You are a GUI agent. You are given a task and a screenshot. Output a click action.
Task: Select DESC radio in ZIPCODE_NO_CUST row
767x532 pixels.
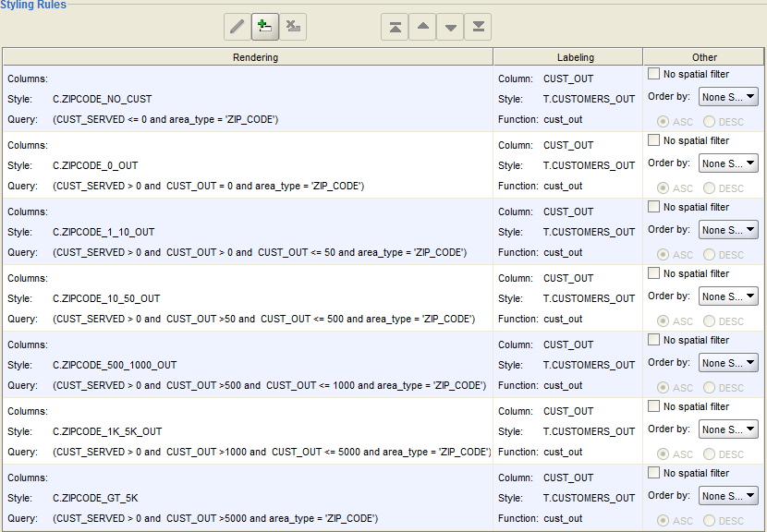click(x=709, y=122)
